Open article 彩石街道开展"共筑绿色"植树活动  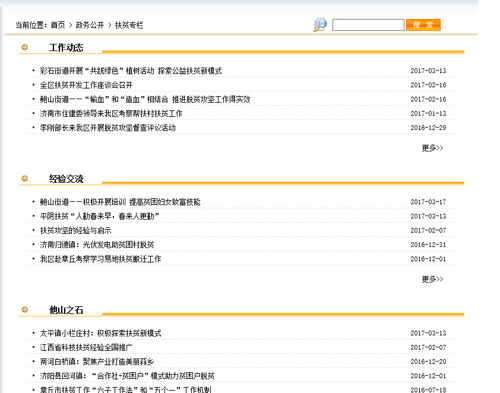tap(131, 71)
